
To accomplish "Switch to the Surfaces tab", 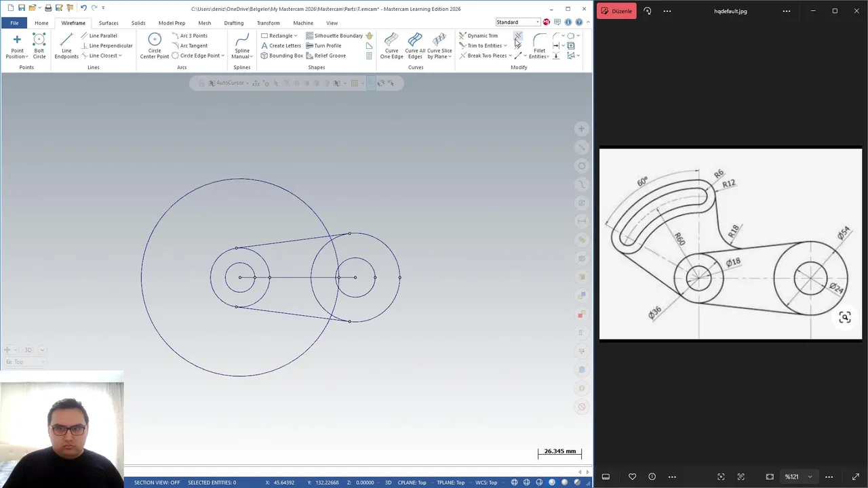I will pyautogui.click(x=108, y=22).
